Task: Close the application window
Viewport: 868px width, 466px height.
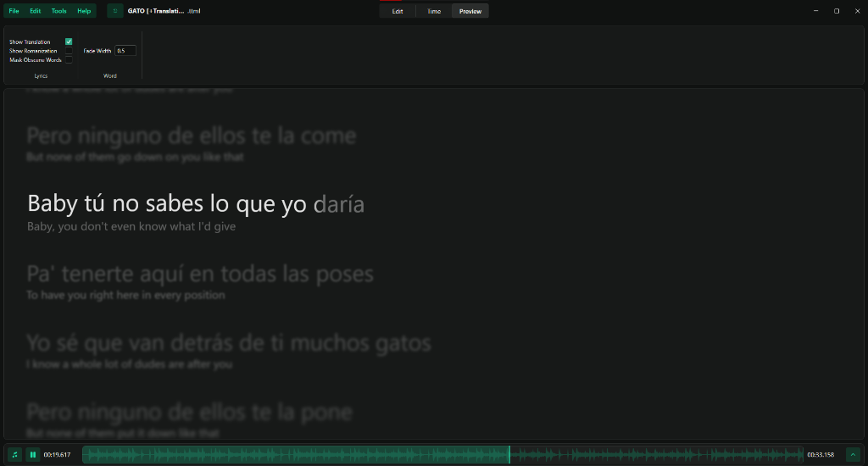Action: (x=858, y=11)
